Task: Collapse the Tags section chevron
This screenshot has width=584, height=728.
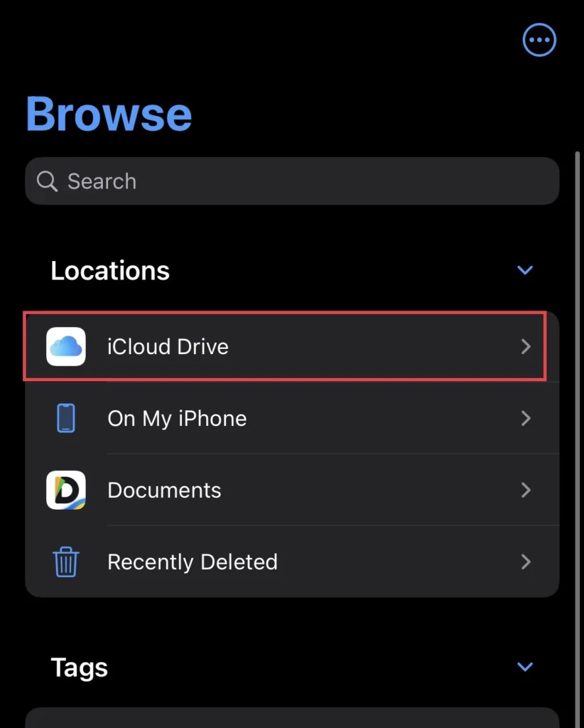Action: click(525, 667)
